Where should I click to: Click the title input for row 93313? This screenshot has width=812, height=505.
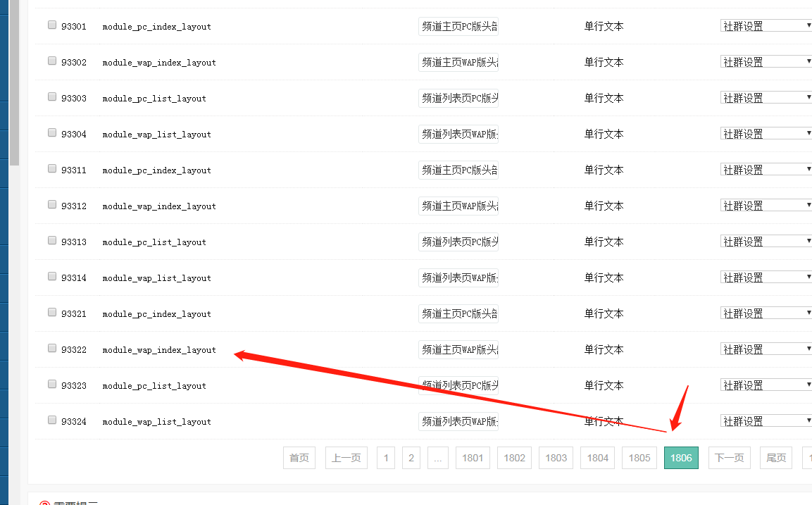[458, 242]
